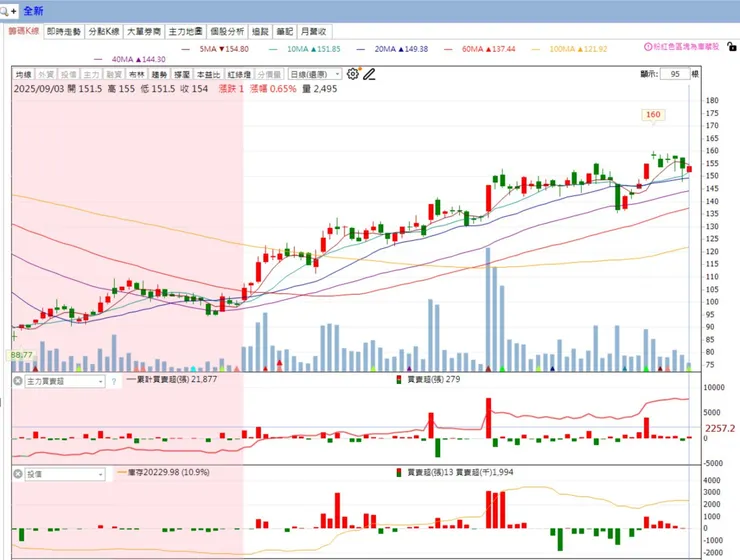Toggle the 均線 overlay
This screenshot has height=560, width=740.
(23, 75)
